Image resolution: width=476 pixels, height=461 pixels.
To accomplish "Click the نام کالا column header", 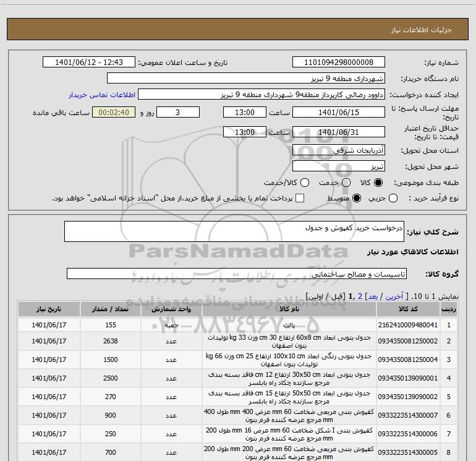I will [x=289, y=309].
